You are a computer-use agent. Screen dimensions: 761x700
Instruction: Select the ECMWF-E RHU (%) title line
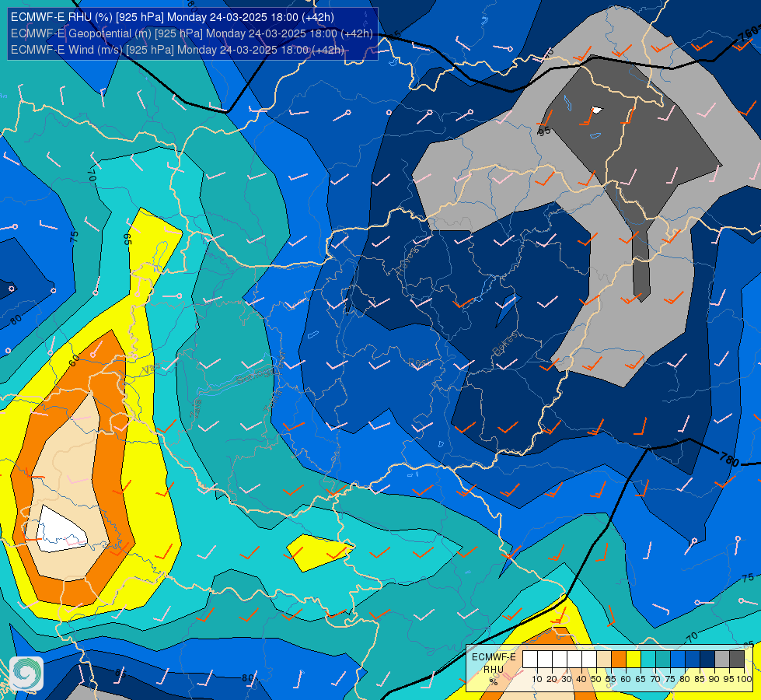[x=173, y=17]
